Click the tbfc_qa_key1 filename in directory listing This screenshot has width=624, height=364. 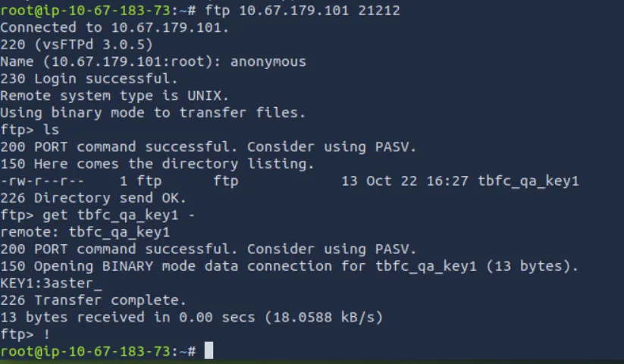(x=528, y=181)
